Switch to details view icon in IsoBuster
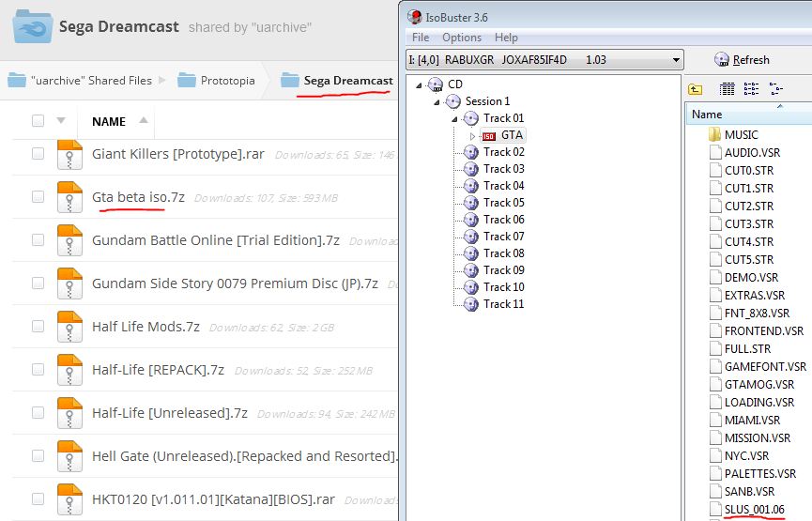 728,89
